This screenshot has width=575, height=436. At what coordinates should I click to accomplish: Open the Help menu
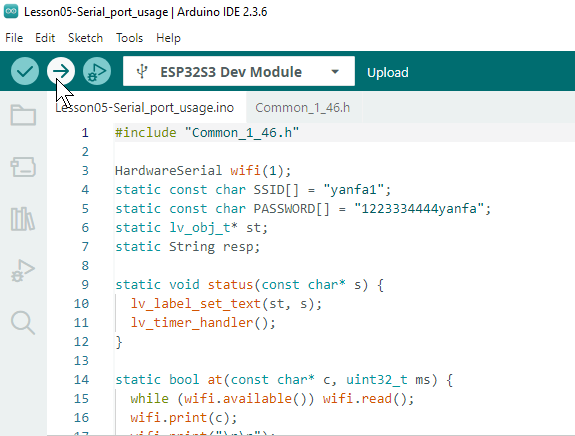tap(168, 38)
